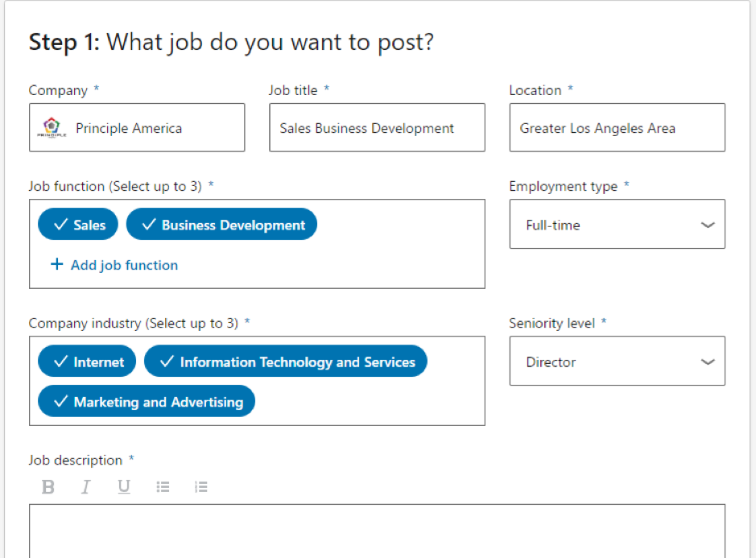Click the Principle America company logo
The height and width of the screenshot is (558, 756).
pyautogui.click(x=50, y=128)
